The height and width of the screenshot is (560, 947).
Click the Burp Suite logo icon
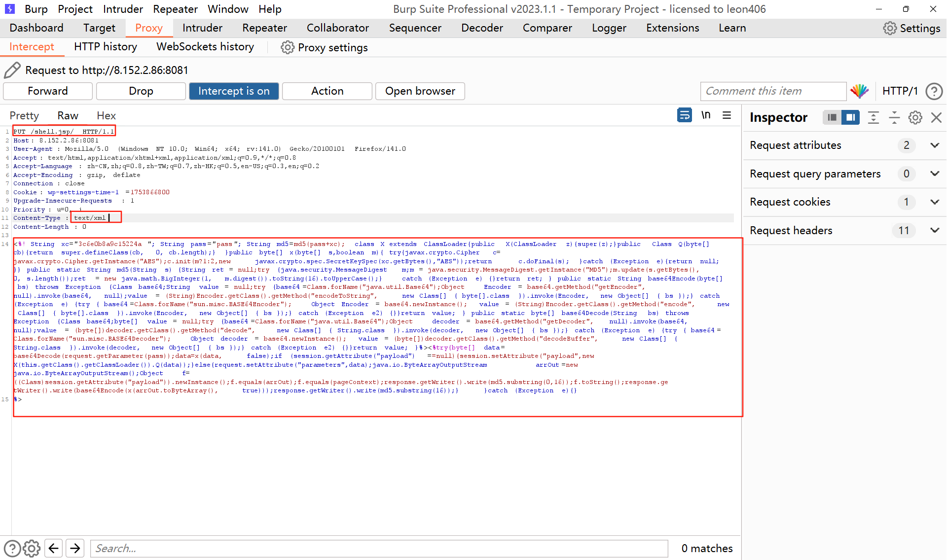pyautogui.click(x=10, y=9)
